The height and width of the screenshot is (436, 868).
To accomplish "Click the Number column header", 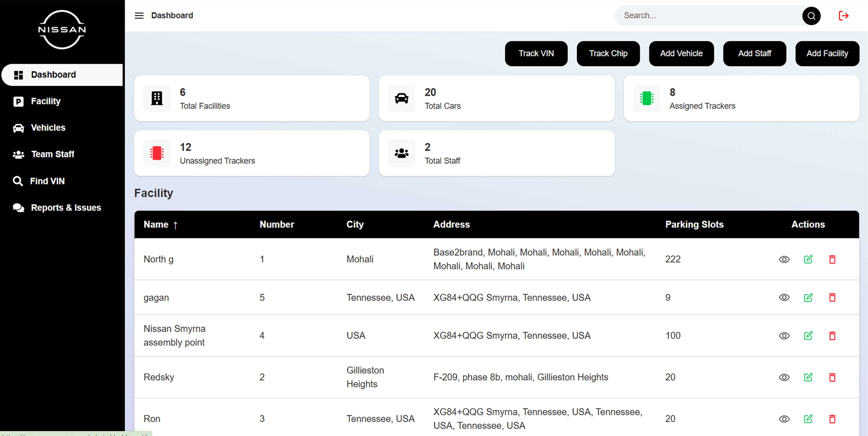I will click(277, 225).
